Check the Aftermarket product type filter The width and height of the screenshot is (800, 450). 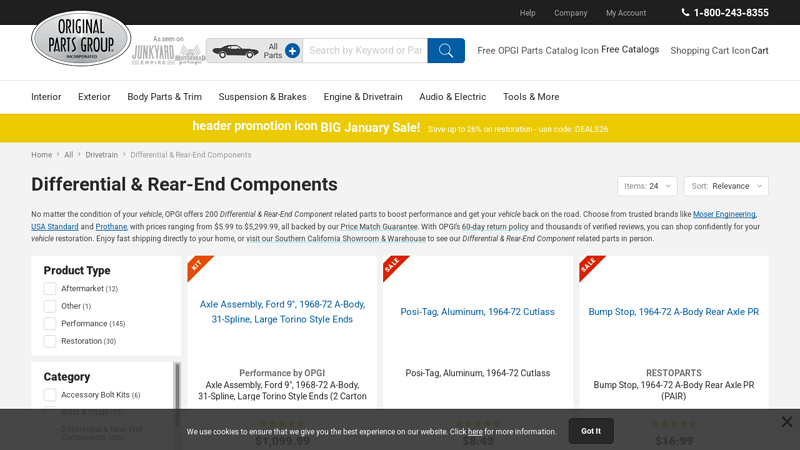[x=50, y=288]
